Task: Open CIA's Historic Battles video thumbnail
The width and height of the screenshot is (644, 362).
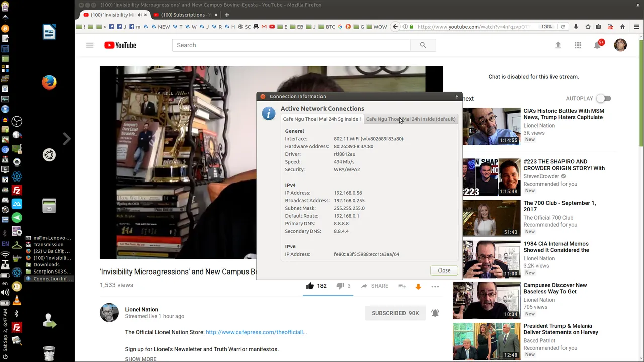Action: pos(492,126)
